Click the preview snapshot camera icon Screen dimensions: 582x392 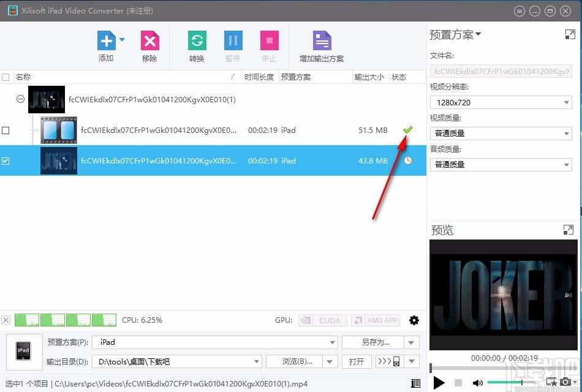click(565, 382)
